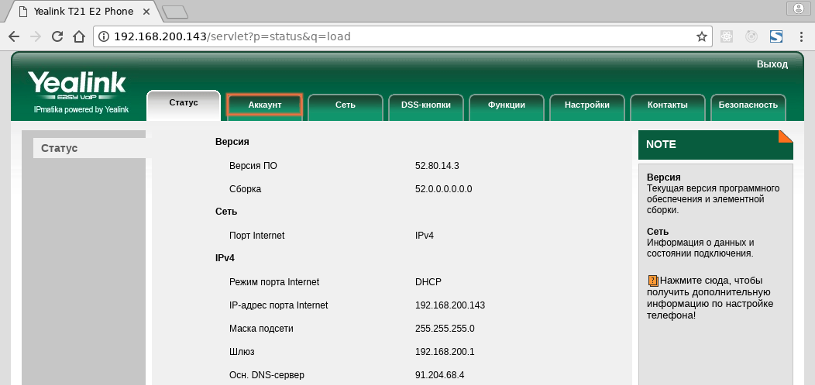Screen dimensions: 815x385
Task: Open the Chrome three-dot menu
Action: (x=801, y=37)
